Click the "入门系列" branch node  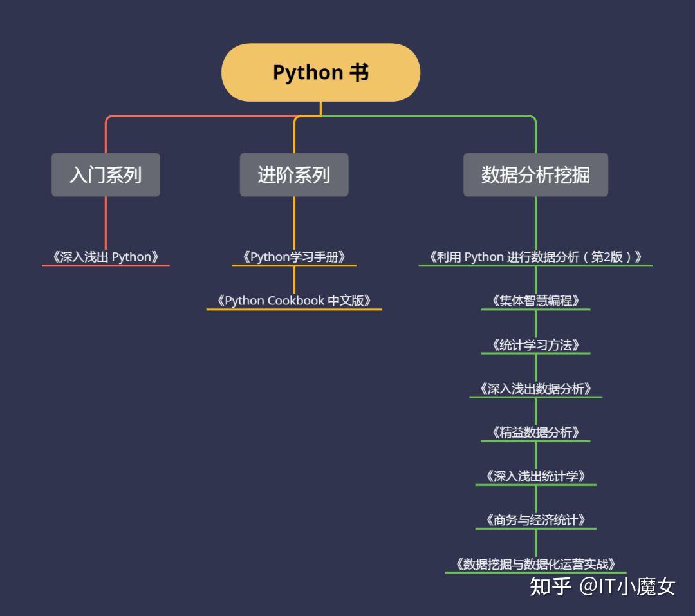click(105, 174)
